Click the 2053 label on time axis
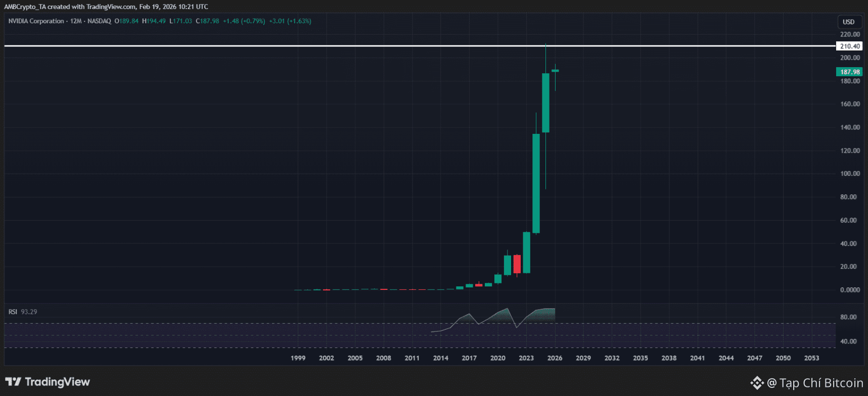This screenshot has width=868, height=396. (812, 358)
